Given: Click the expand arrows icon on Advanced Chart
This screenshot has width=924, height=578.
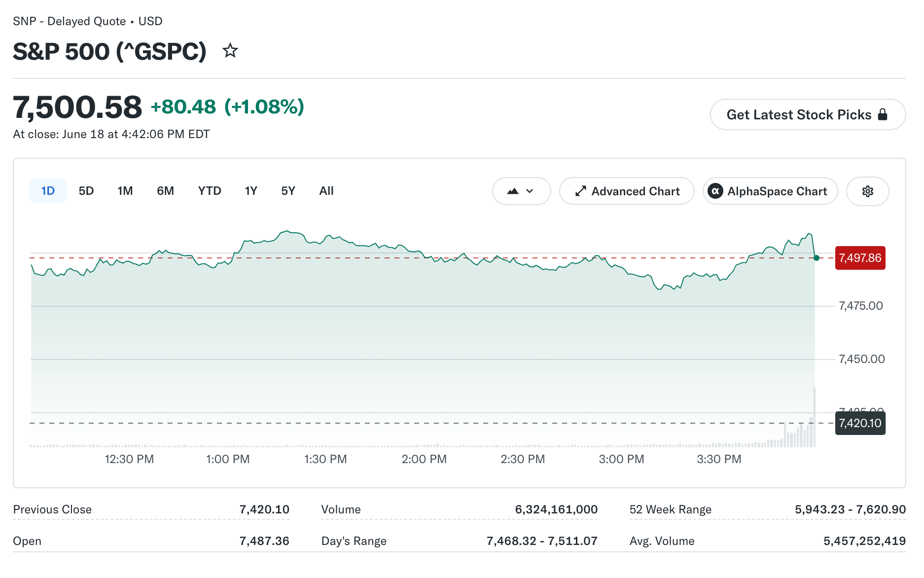Looking at the screenshot, I should pyautogui.click(x=581, y=191).
